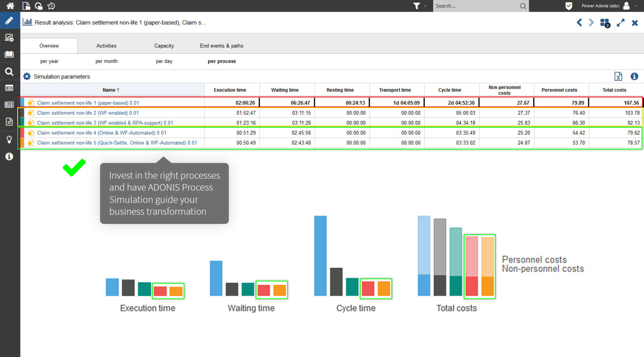The height and width of the screenshot is (357, 644).
Task: Expand the result analysis to fullscreen
Action: 621,23
